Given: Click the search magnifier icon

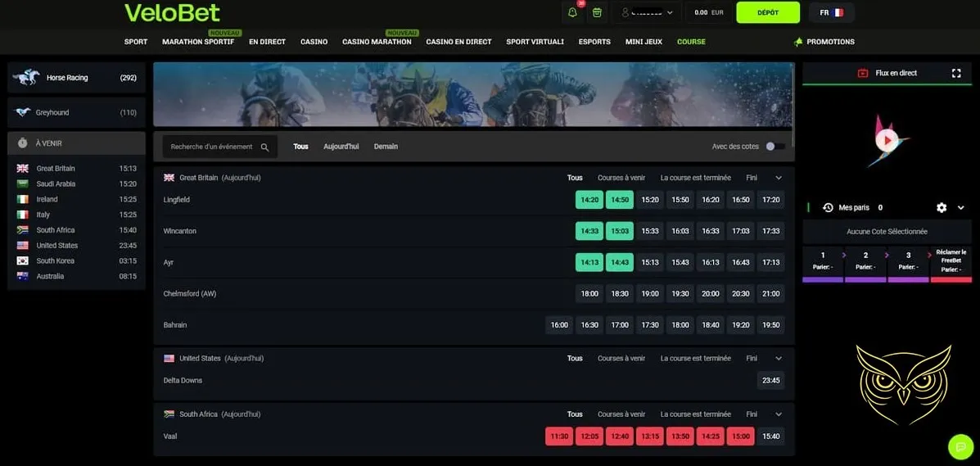Looking at the screenshot, I should pos(264,147).
